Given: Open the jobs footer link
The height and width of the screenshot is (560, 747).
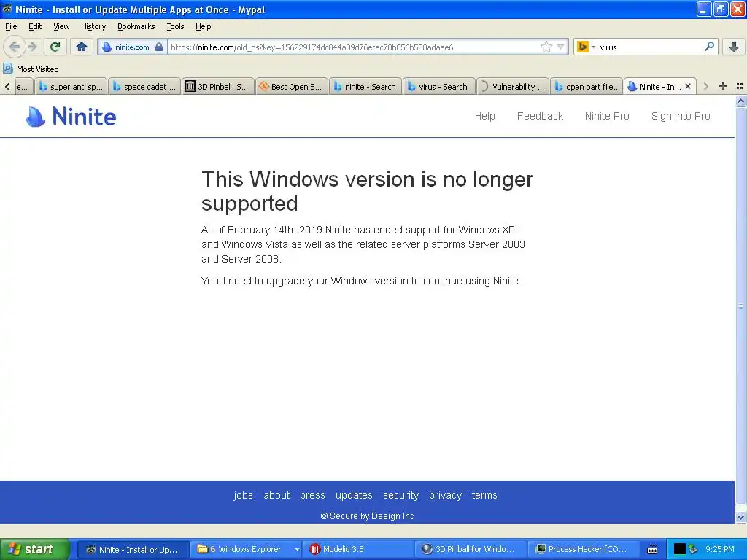Looking at the screenshot, I should [243, 495].
